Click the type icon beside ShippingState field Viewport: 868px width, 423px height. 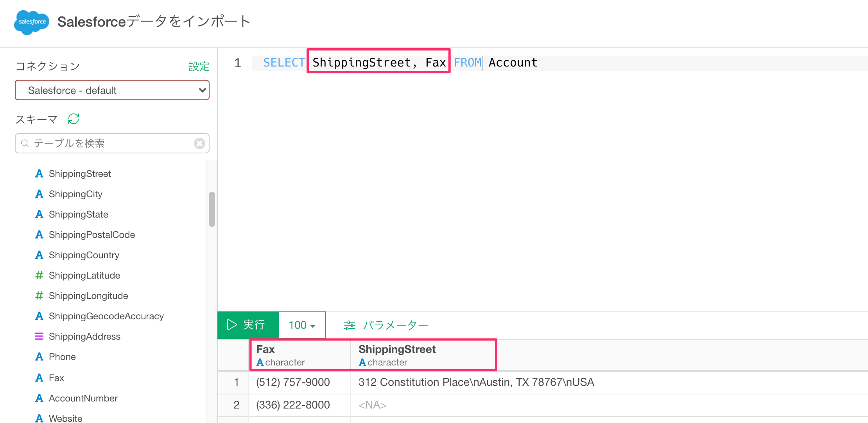[x=39, y=214]
